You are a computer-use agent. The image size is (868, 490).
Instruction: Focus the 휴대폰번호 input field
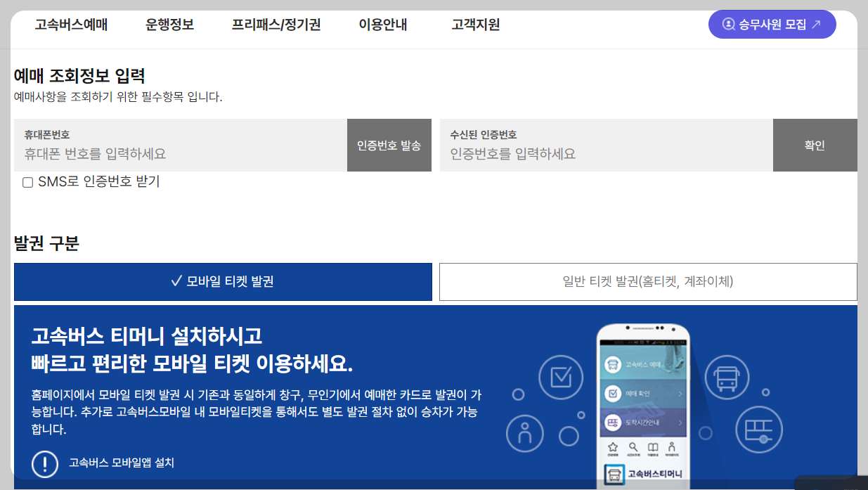[x=181, y=146]
